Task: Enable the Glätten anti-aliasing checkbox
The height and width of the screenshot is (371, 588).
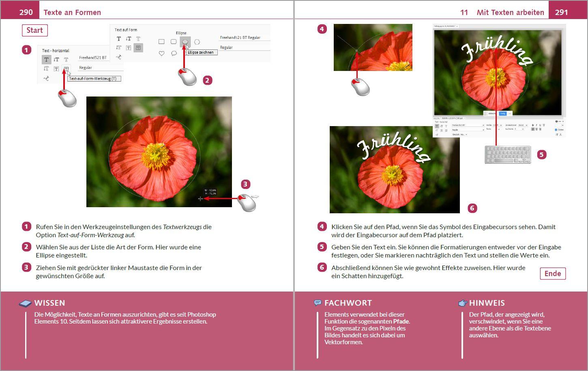Action: pos(556,130)
